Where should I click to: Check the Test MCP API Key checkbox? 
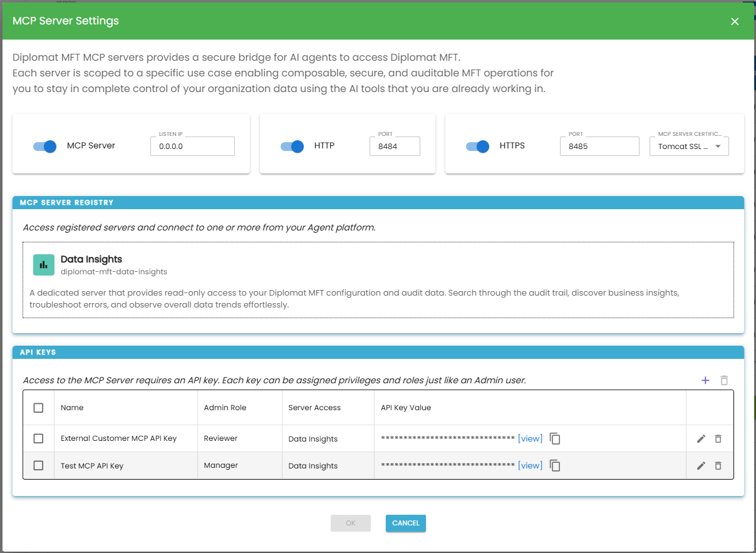(x=38, y=465)
